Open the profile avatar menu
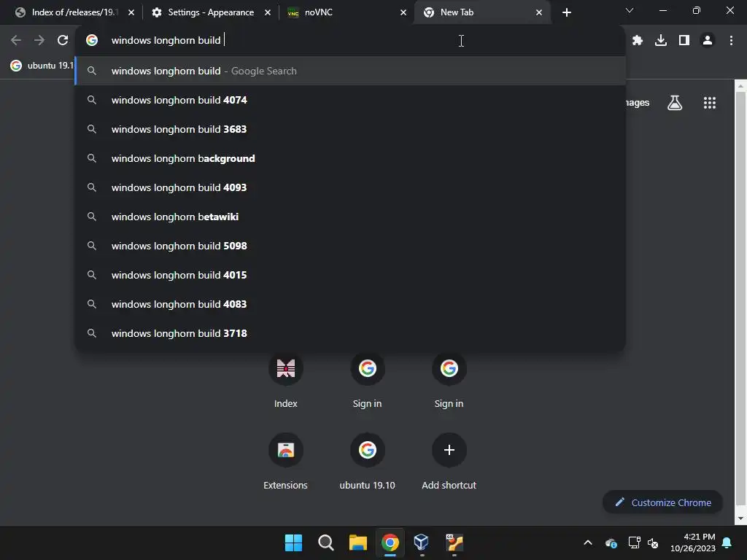 708,41
